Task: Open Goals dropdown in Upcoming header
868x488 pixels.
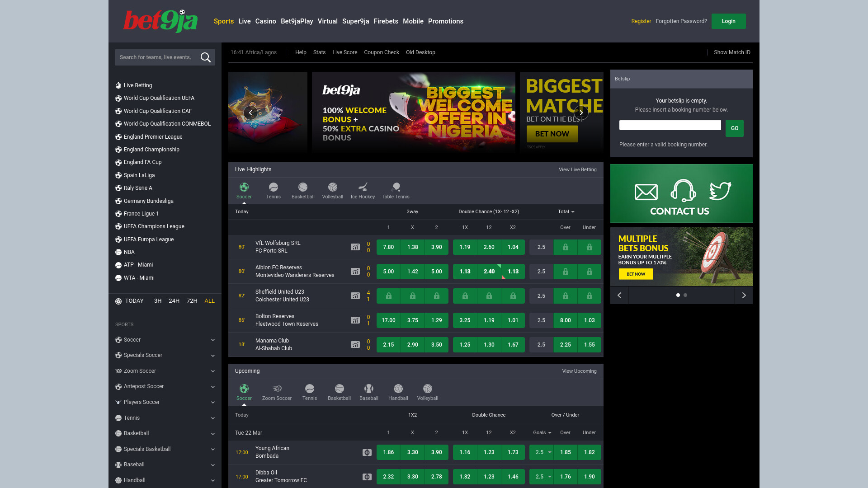Action: coord(542,432)
